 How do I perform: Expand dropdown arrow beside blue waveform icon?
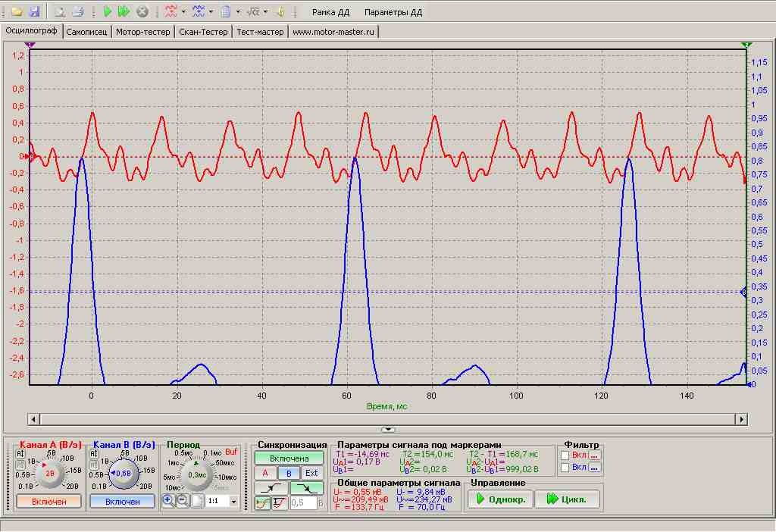(211, 12)
